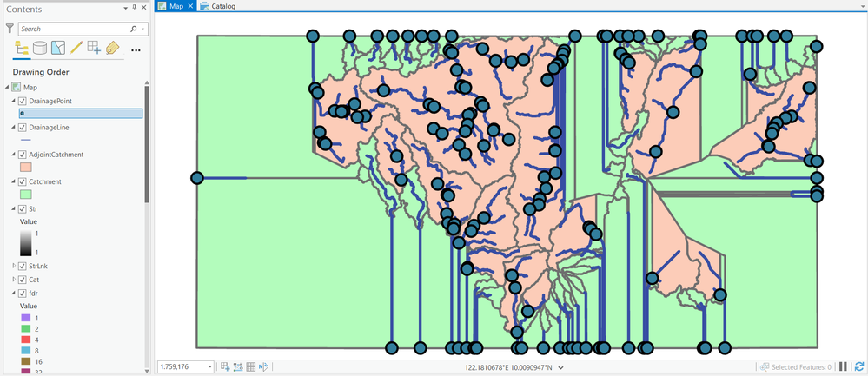Click the AdjointCatchment fill swatch
Image resolution: width=868 pixels, height=376 pixels.
pos(25,167)
